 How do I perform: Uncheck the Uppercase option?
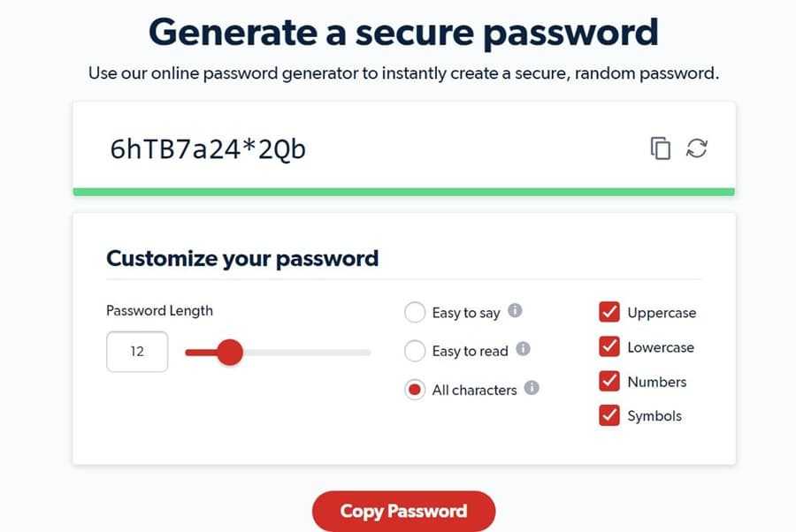click(609, 311)
